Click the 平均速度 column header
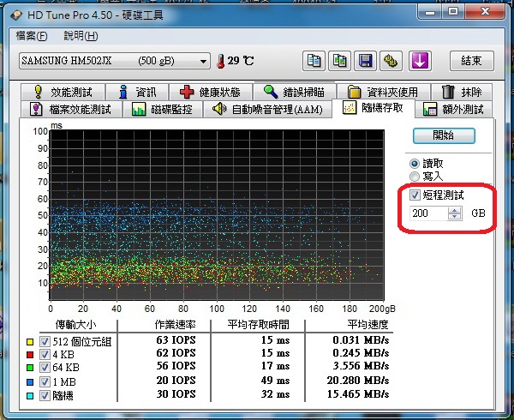The width and height of the screenshot is (514, 420). [x=368, y=325]
